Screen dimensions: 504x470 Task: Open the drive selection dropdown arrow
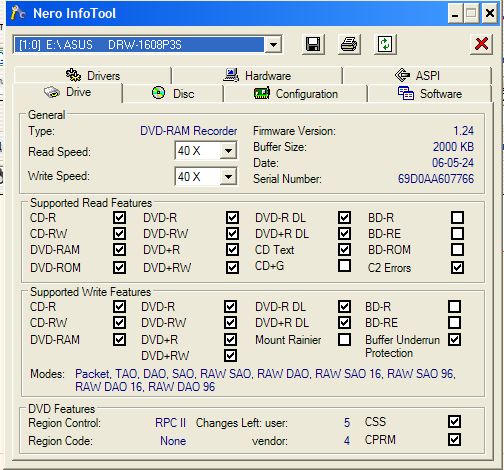pyautogui.click(x=273, y=44)
